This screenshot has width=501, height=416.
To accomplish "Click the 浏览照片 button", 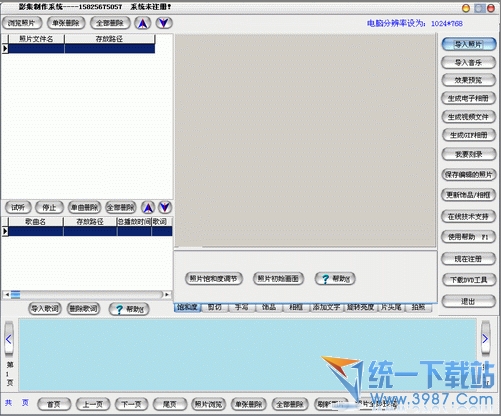I will [x=22, y=23].
